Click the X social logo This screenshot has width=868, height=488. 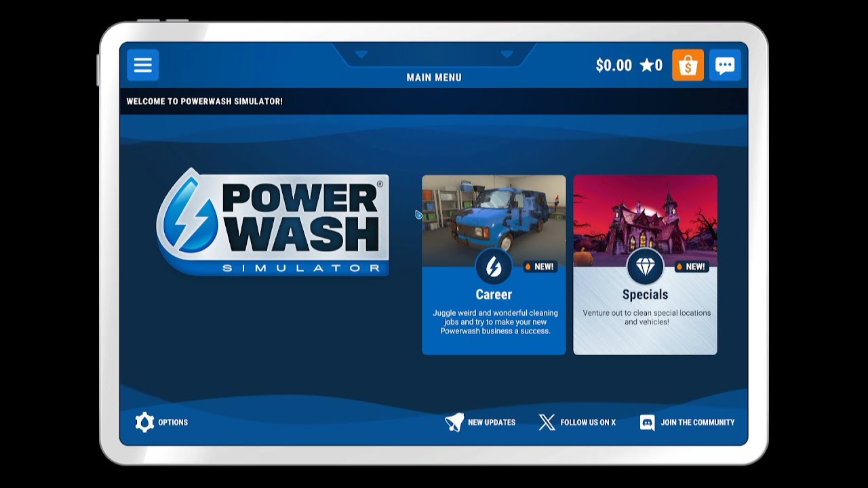click(x=547, y=422)
